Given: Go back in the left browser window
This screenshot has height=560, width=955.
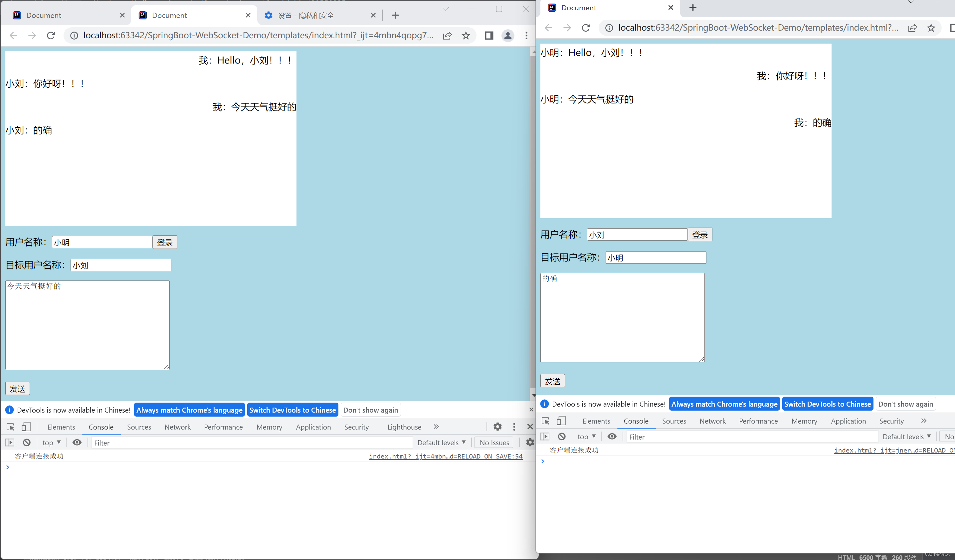Looking at the screenshot, I should tap(14, 36).
